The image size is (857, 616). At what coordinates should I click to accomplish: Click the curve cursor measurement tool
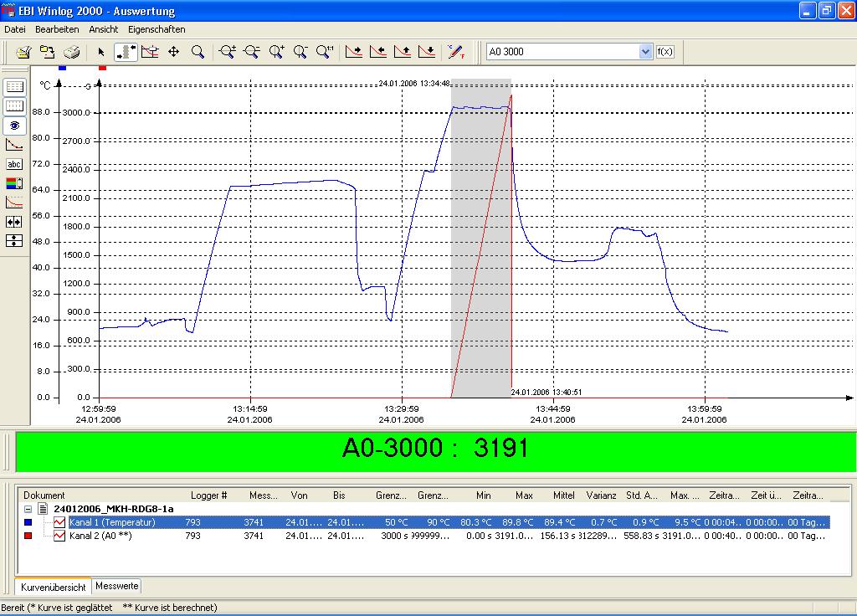click(150, 52)
